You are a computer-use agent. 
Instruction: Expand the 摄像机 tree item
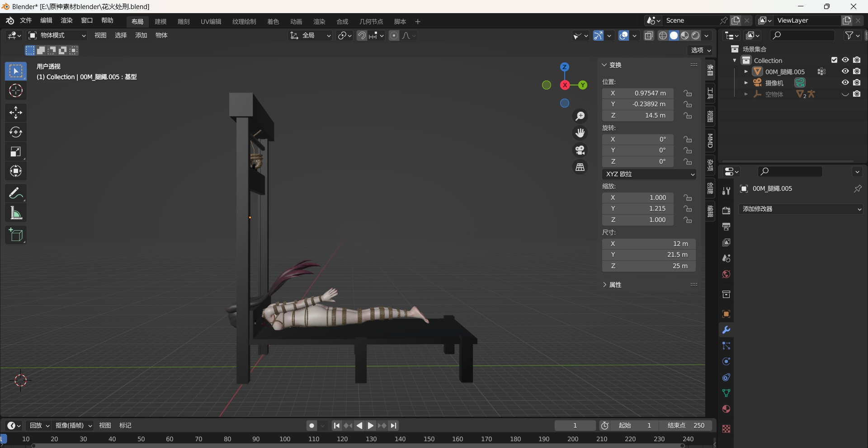pyautogui.click(x=746, y=83)
